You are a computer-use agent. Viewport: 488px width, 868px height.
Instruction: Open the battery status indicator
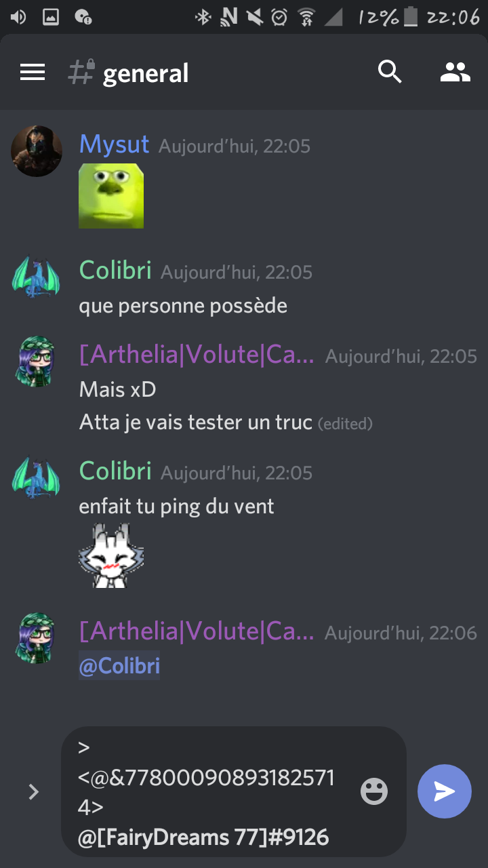410,17
